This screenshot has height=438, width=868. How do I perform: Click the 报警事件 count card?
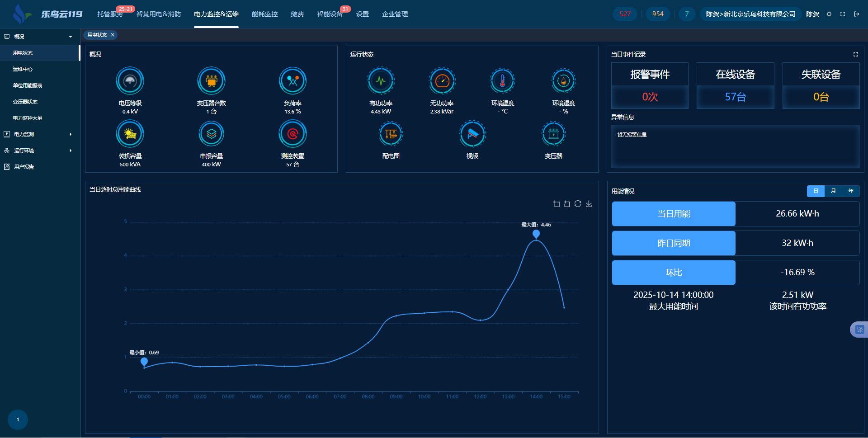point(650,86)
